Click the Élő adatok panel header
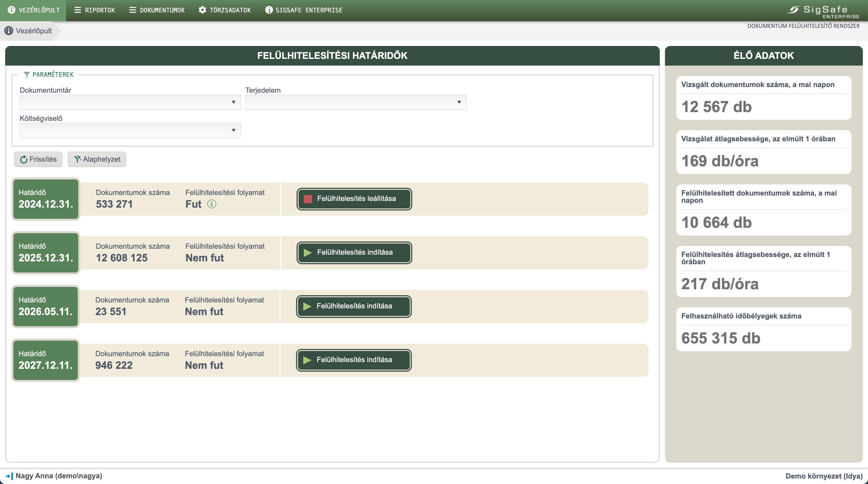The image size is (868, 484). (764, 56)
